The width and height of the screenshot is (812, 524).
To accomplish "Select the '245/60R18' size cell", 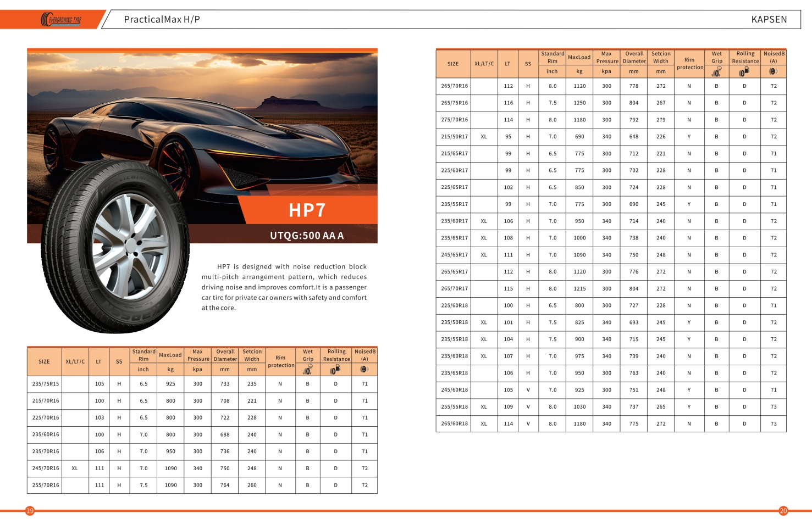I will coord(455,390).
